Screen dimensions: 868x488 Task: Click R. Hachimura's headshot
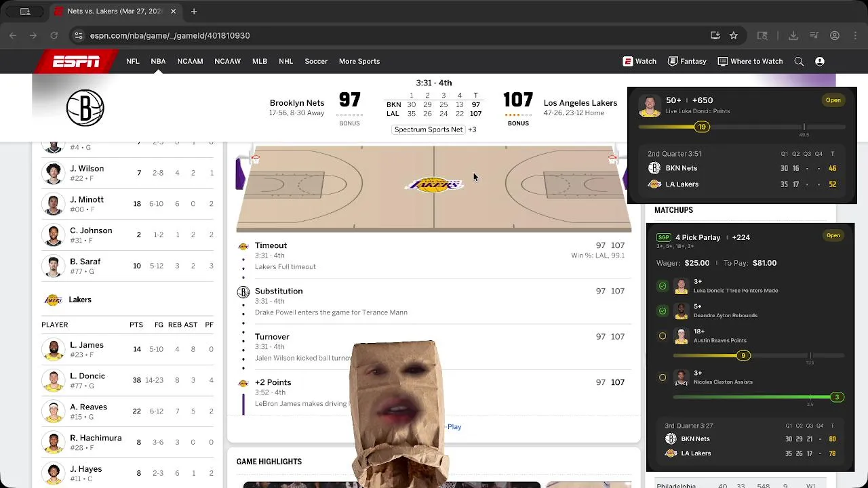tap(53, 442)
